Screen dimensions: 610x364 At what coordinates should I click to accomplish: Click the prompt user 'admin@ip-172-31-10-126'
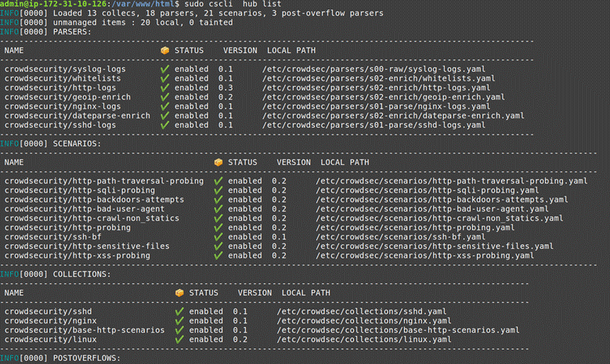tap(53, 4)
